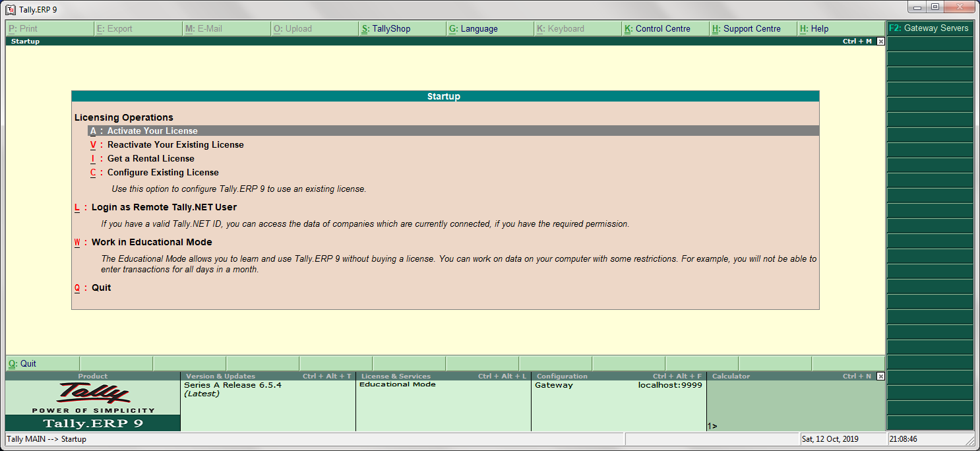Image resolution: width=980 pixels, height=451 pixels.
Task: Select the Activate Your License option
Action: (152, 131)
